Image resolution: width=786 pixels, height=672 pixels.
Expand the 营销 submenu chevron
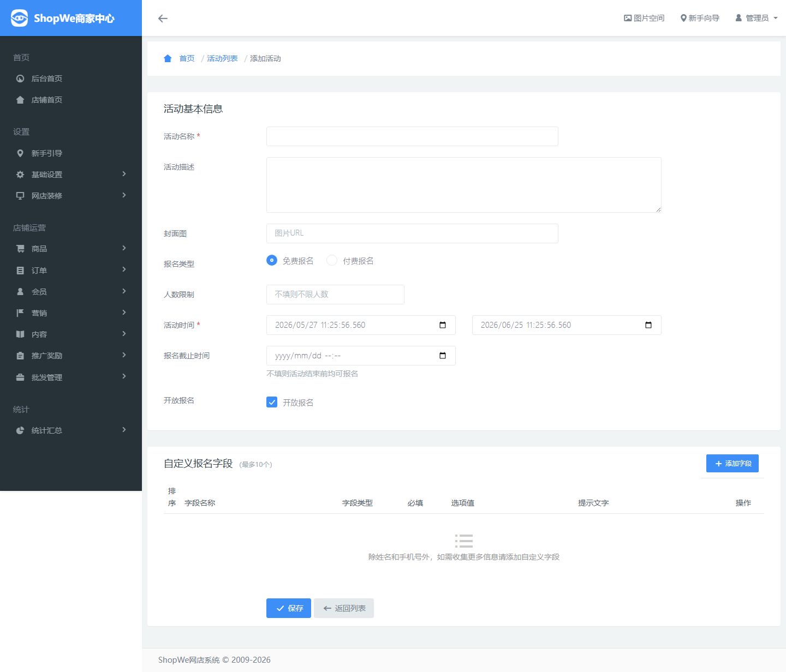(x=124, y=313)
